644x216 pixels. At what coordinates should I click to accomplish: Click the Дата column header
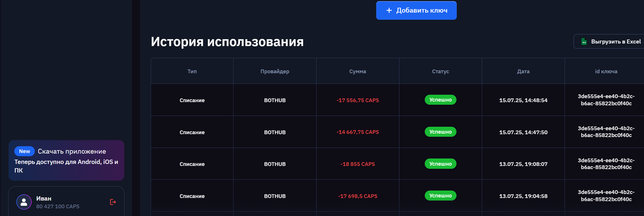pyautogui.click(x=523, y=72)
